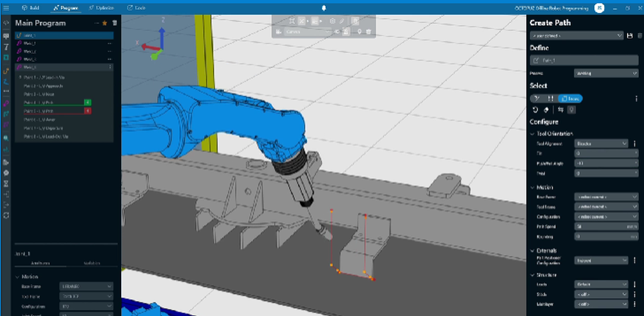Screen dimensions: 644x316
Task: Click the sync arrows icon in left sidebar
Action: click(x=6, y=215)
